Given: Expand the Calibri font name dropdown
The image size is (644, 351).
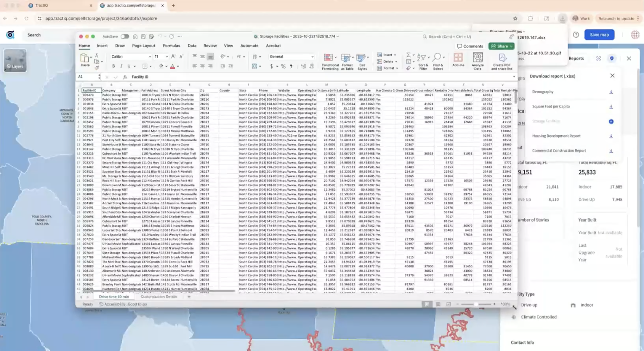Looking at the screenshot, I should pos(150,57).
